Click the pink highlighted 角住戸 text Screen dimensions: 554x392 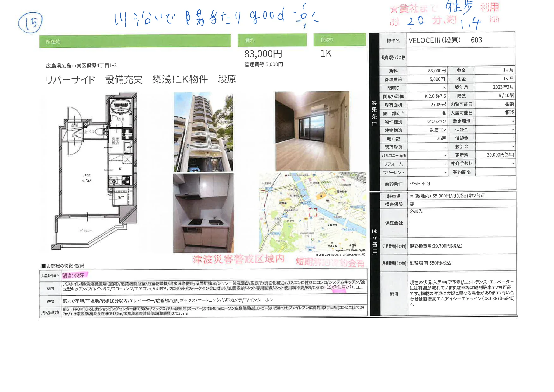339,287
